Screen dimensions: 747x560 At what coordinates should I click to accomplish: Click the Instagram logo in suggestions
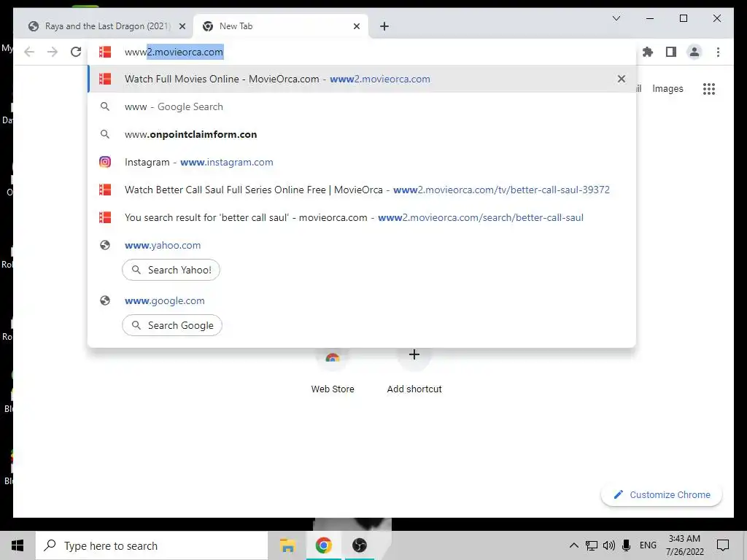coord(105,162)
